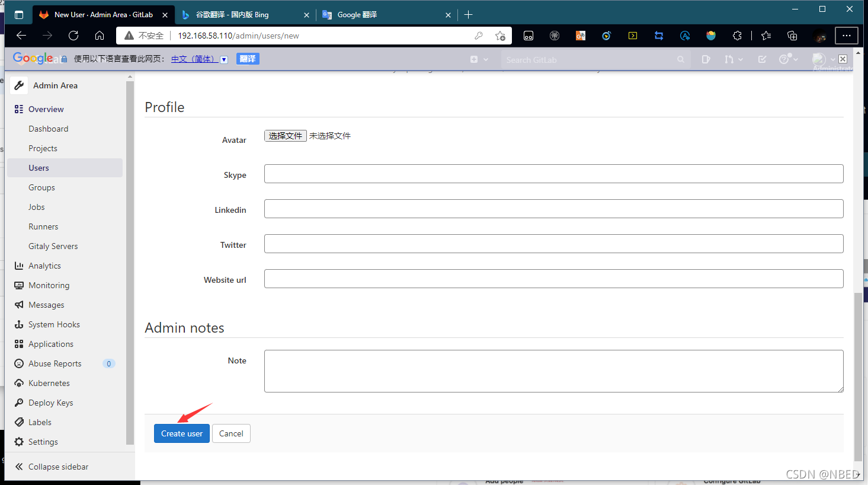Open the GitLab new item plus dropdown
This screenshot has width=868, height=485.
click(479, 59)
